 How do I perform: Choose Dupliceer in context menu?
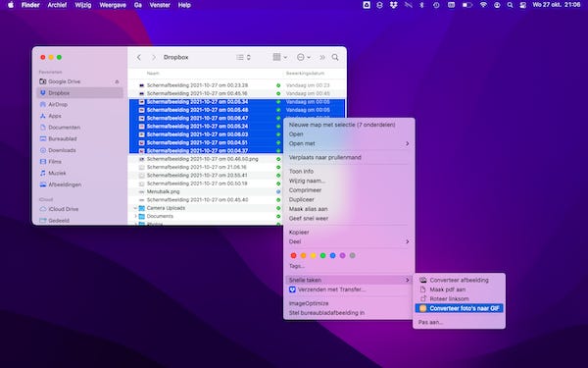coord(349,199)
